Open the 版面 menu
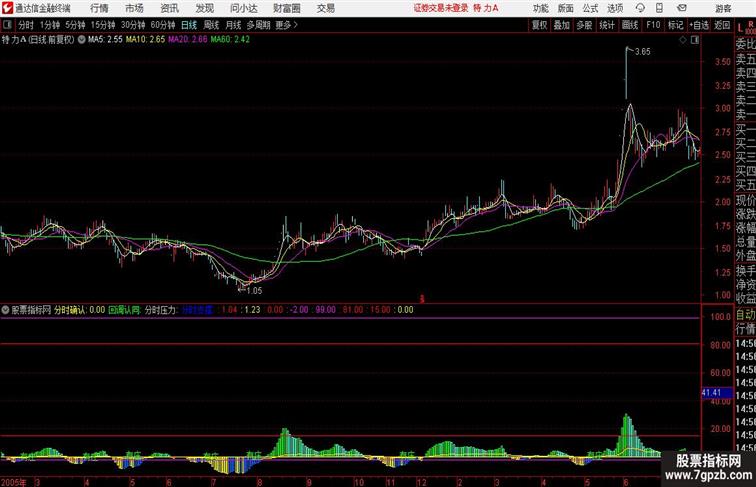 (566, 8)
